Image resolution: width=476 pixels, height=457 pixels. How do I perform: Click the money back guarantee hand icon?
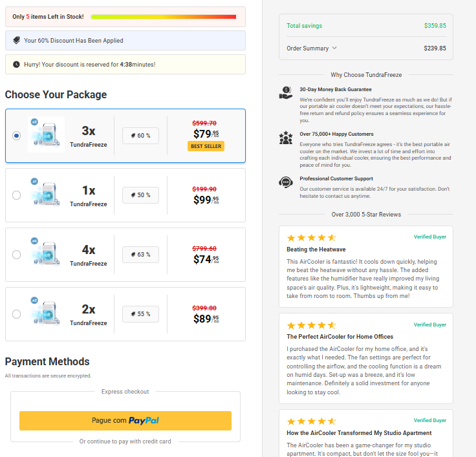pos(286,92)
